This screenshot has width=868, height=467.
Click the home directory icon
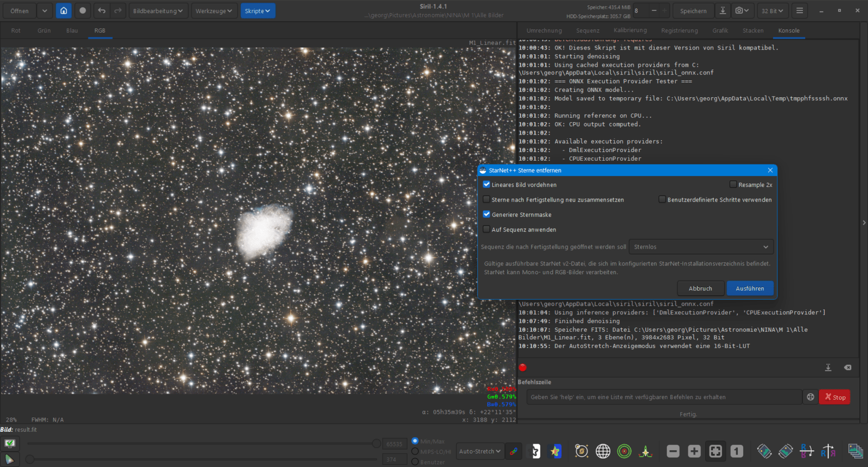pos(63,11)
